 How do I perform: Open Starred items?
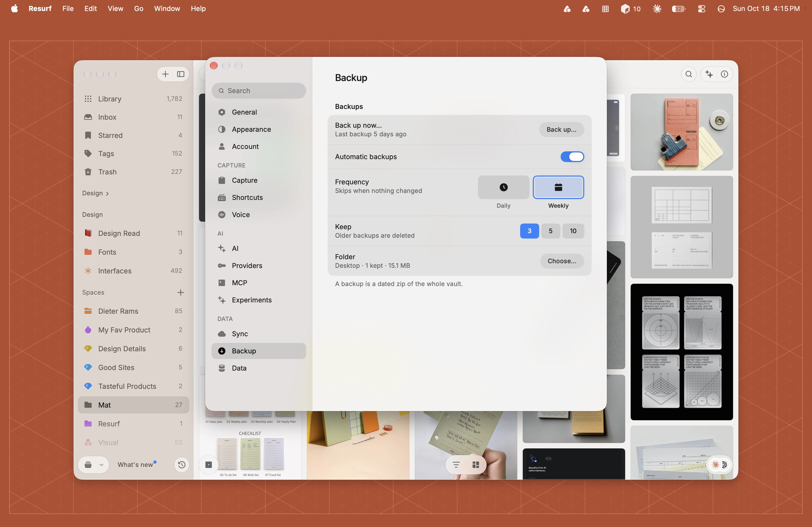tap(133, 135)
